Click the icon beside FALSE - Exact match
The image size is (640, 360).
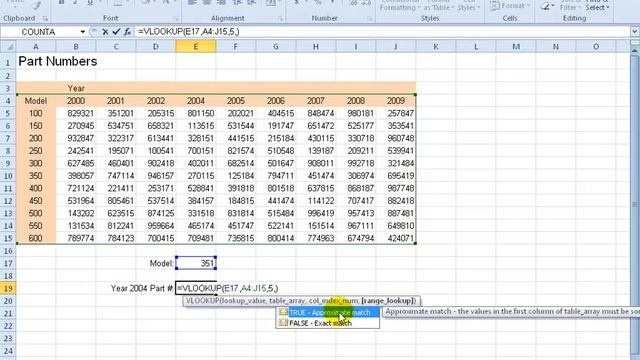283,323
